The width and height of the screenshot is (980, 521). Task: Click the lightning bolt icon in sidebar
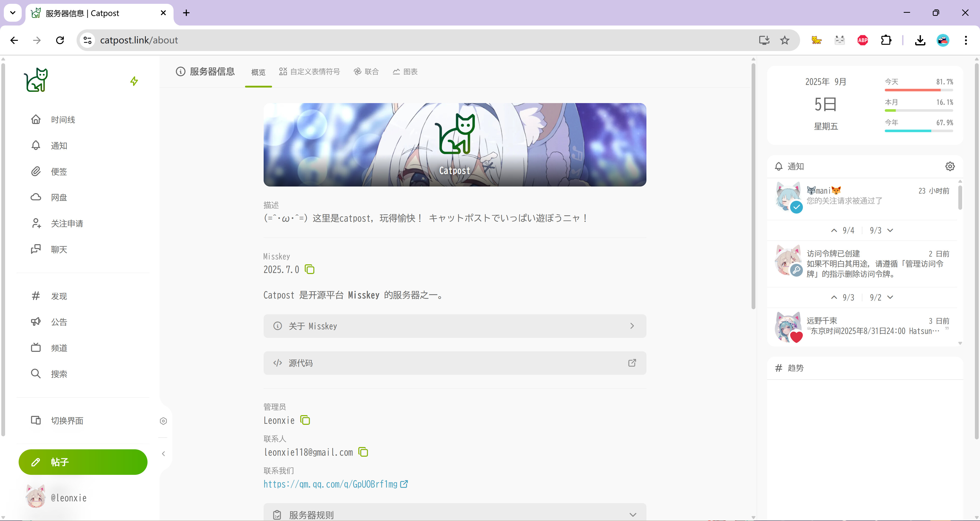tap(134, 81)
